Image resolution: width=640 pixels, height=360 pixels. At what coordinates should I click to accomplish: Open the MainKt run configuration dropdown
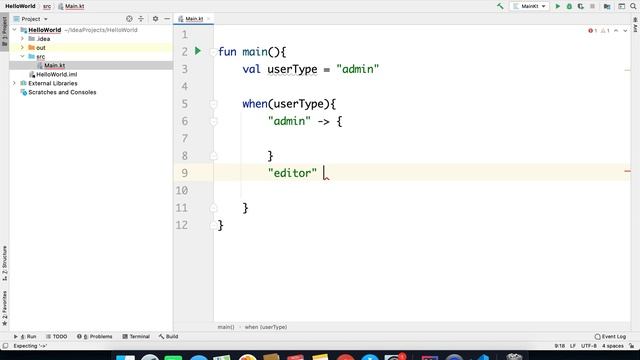click(x=529, y=6)
